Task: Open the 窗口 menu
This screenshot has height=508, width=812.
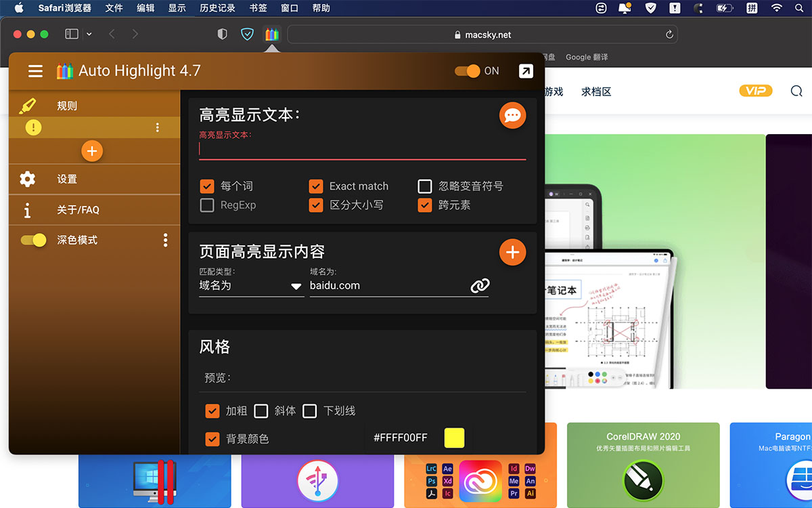Action: 290,8
